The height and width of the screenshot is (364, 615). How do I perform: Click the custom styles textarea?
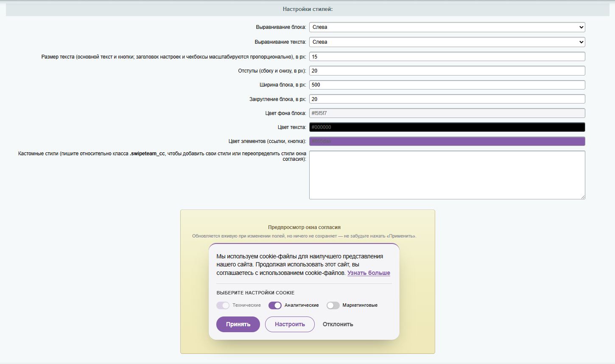click(447, 175)
